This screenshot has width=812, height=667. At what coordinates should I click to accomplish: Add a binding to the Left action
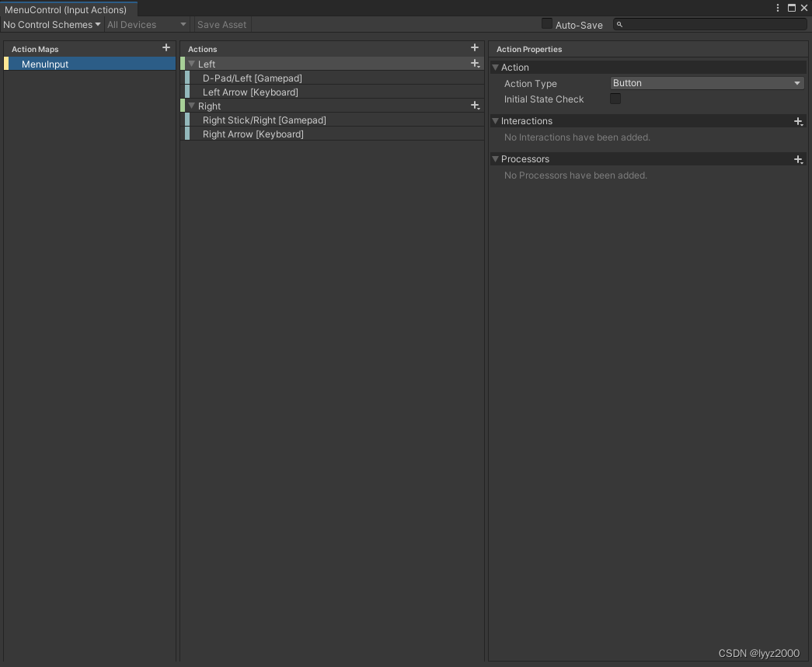[475, 64]
